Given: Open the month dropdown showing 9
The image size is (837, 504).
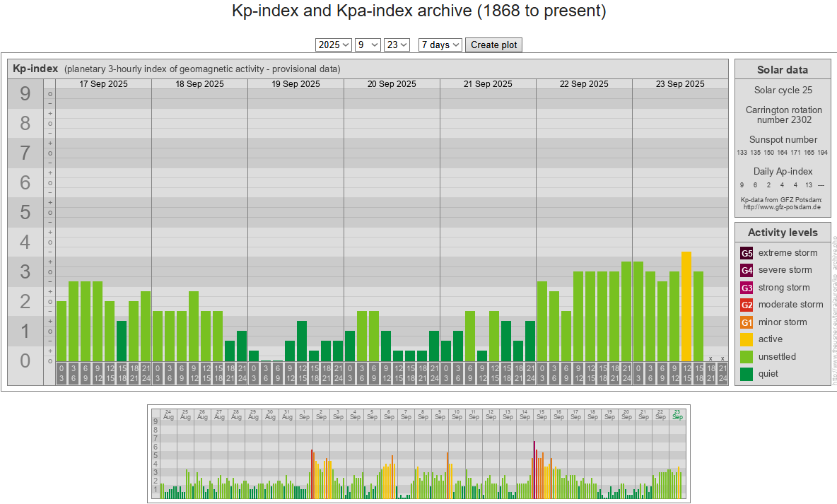Looking at the screenshot, I should tap(368, 45).
